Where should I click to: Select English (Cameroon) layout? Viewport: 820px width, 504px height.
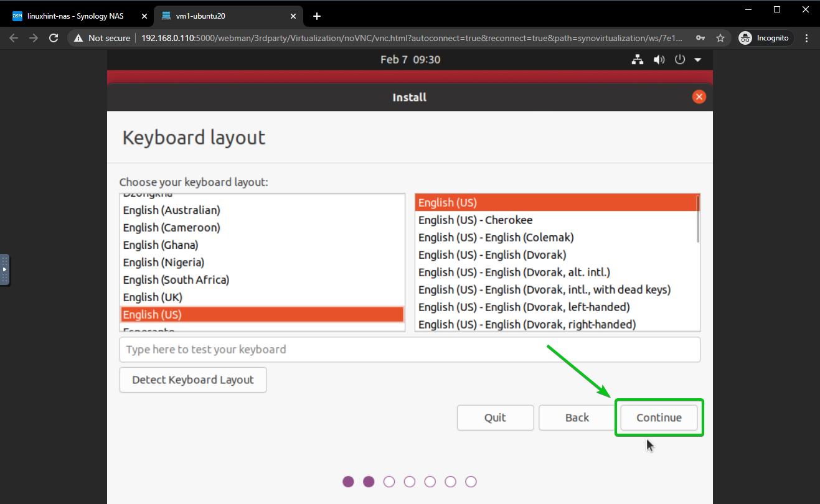[x=262, y=228]
